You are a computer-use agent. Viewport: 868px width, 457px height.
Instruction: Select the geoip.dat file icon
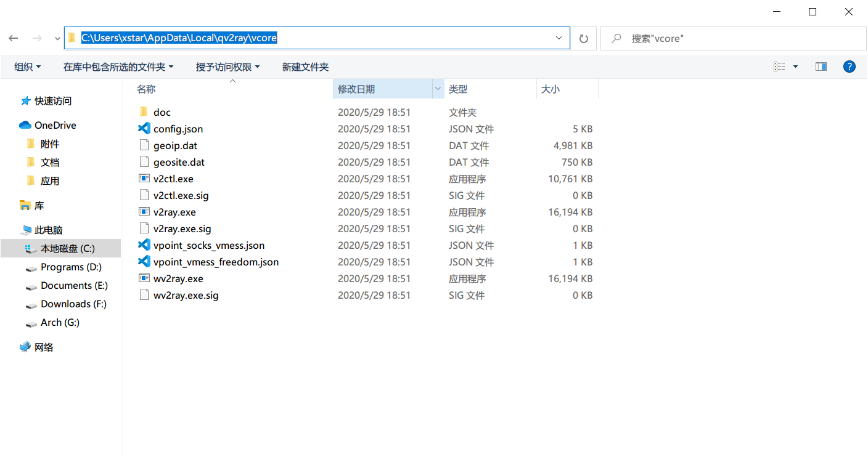click(x=144, y=145)
